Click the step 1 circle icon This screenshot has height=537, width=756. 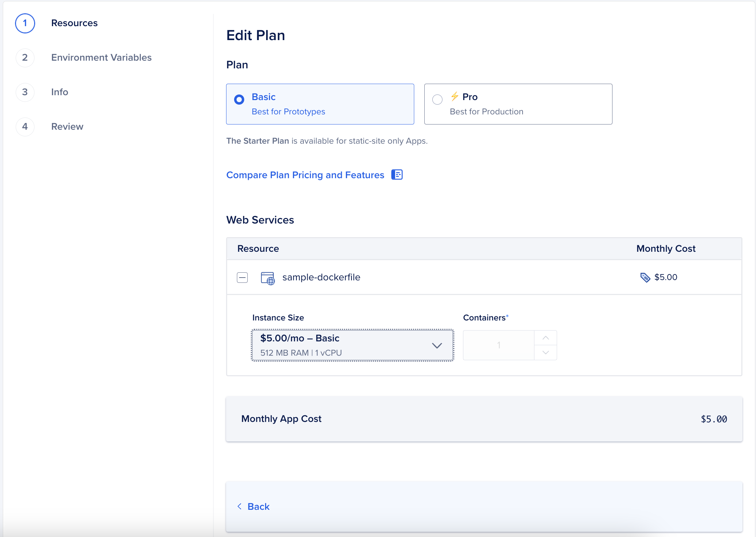tap(25, 23)
